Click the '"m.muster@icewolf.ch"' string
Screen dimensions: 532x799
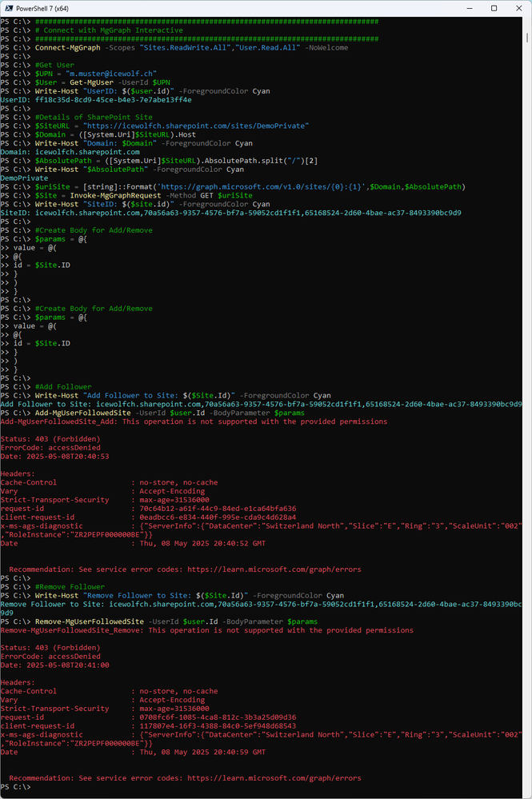[111, 74]
